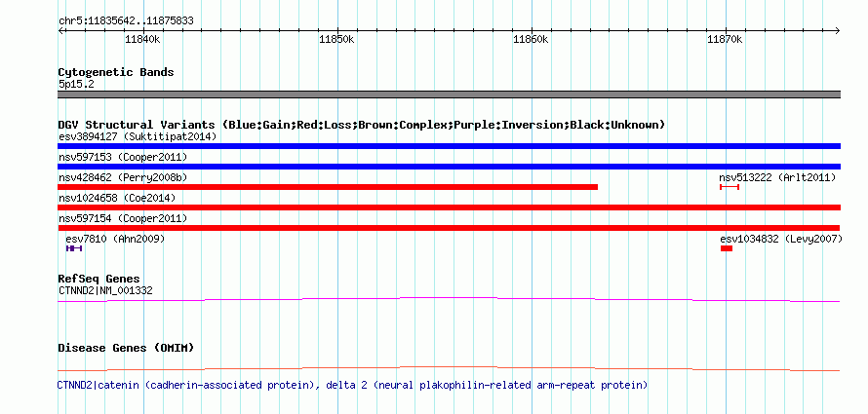Select the small red nsv513222 loss glyph
868x414 pixels.
click(730, 187)
